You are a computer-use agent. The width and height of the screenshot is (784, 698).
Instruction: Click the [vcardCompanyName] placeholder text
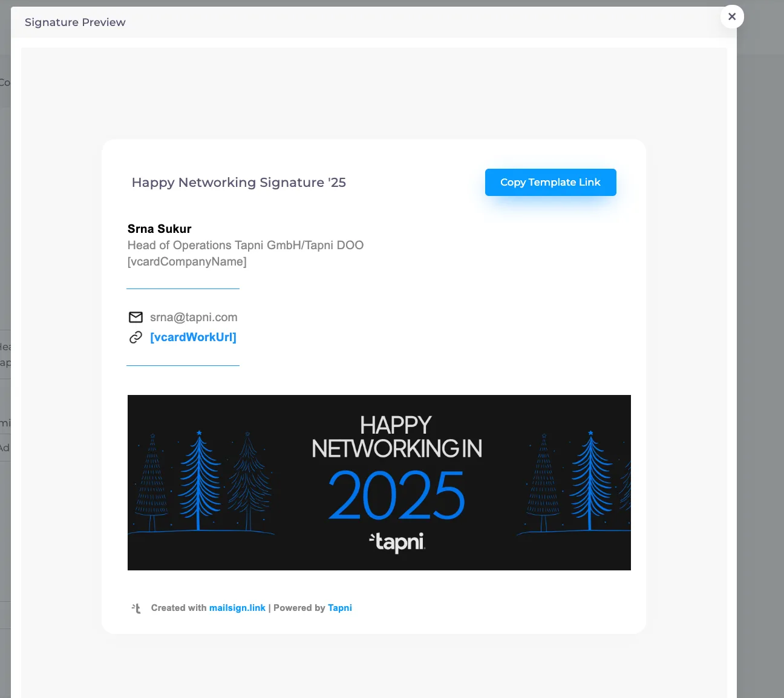point(187,261)
